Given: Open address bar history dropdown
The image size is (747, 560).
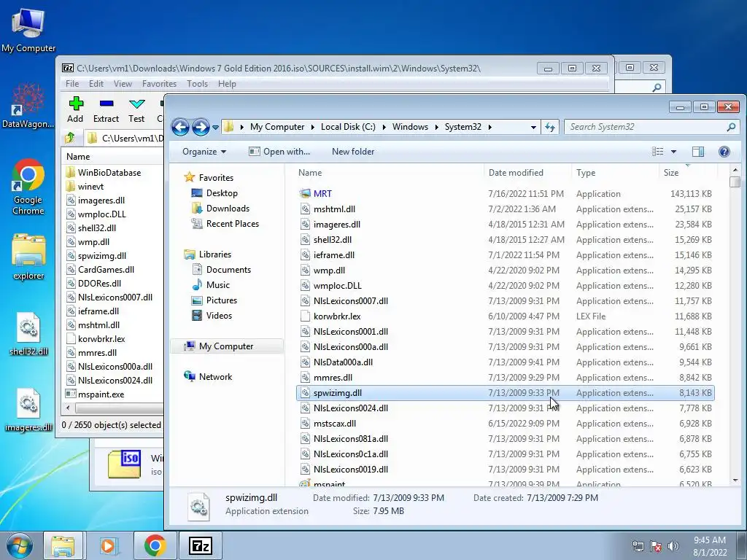Looking at the screenshot, I should [533, 127].
